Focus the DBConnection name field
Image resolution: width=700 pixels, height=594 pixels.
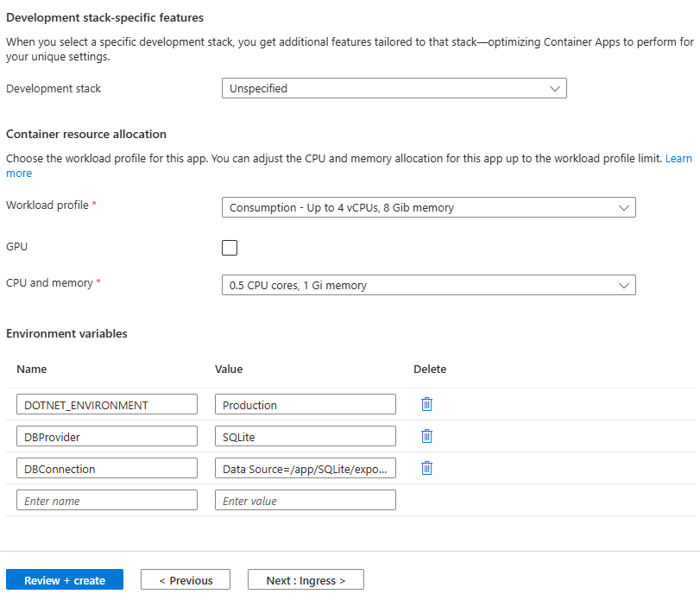click(107, 468)
